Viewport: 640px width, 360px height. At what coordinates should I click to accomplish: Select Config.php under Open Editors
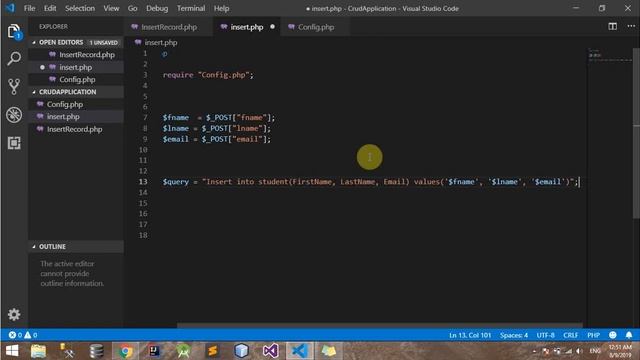(x=76, y=79)
